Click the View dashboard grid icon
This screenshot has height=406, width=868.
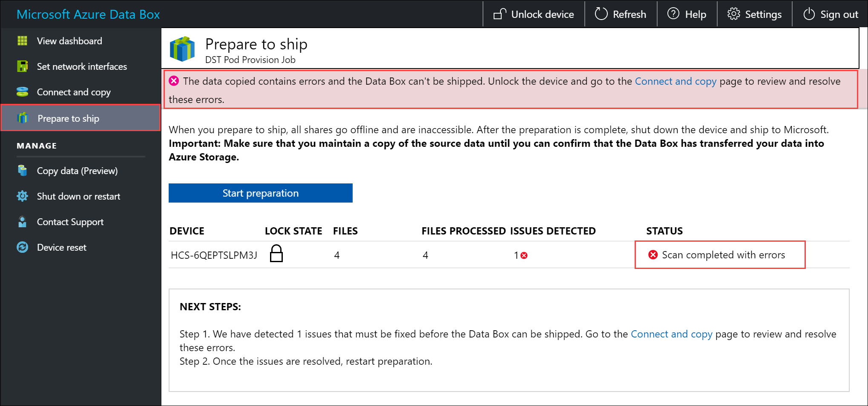(22, 41)
